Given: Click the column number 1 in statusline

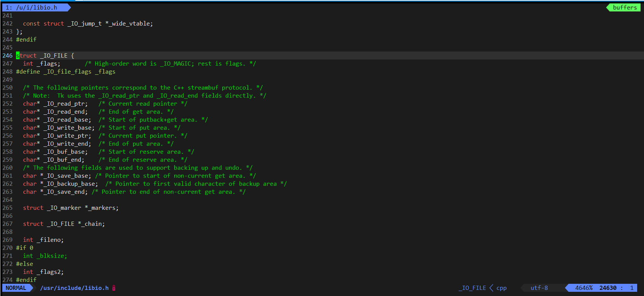Looking at the screenshot, I should pos(632,288).
